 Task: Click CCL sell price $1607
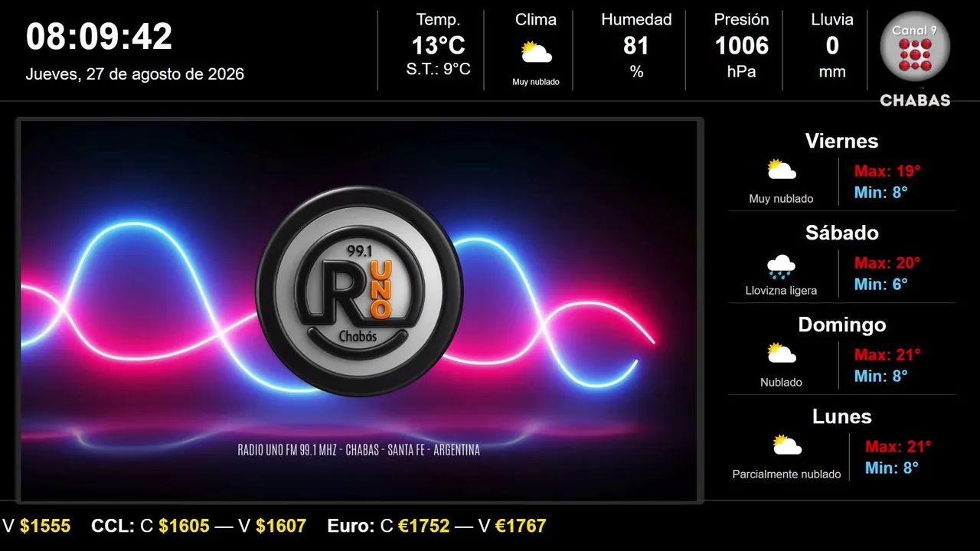coord(281,526)
